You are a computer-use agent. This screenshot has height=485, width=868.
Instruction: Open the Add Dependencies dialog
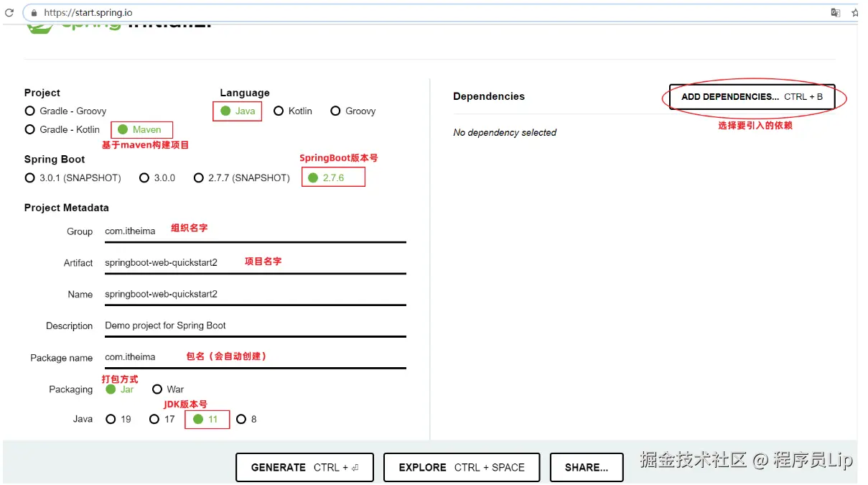(752, 96)
